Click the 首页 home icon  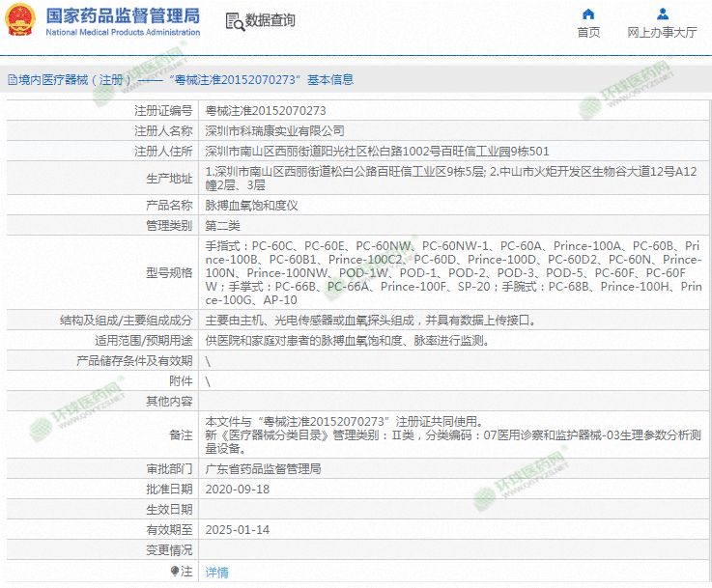click(588, 14)
